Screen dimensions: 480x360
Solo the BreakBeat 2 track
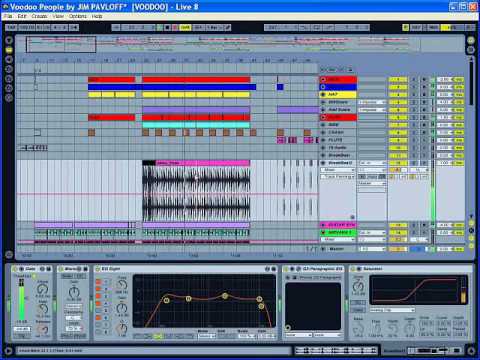pos(414,163)
